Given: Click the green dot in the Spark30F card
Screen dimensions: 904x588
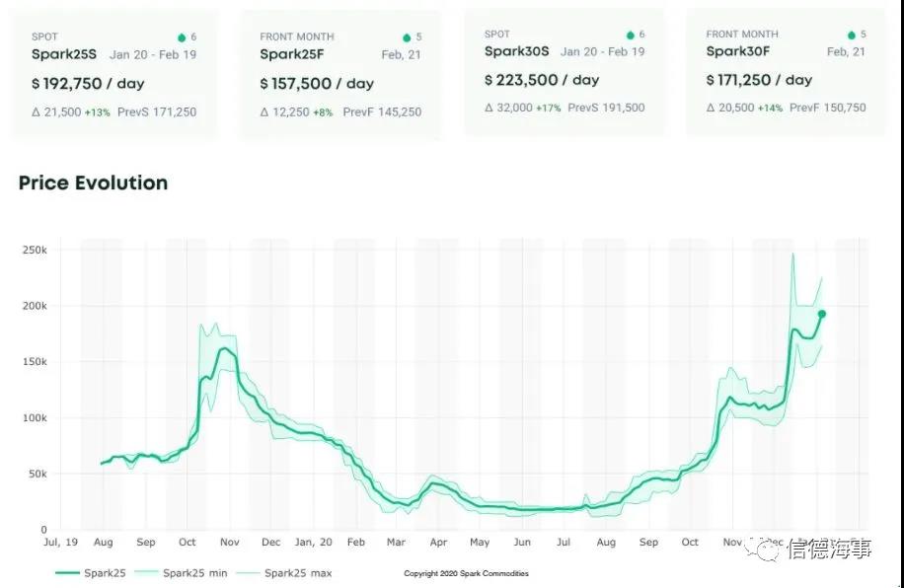Looking at the screenshot, I should coord(850,36).
